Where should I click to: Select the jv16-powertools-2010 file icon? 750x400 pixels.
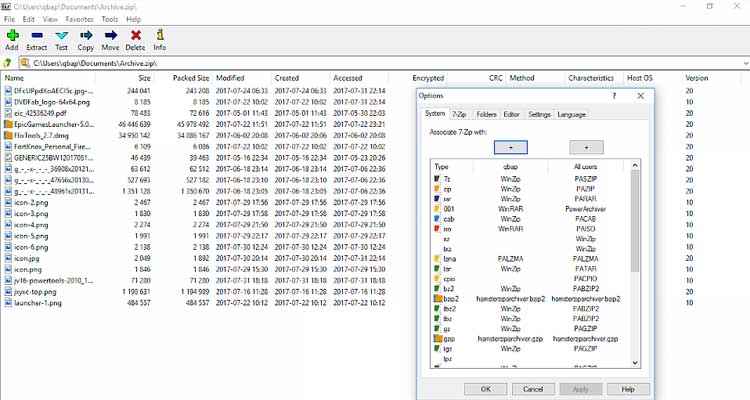[8, 280]
